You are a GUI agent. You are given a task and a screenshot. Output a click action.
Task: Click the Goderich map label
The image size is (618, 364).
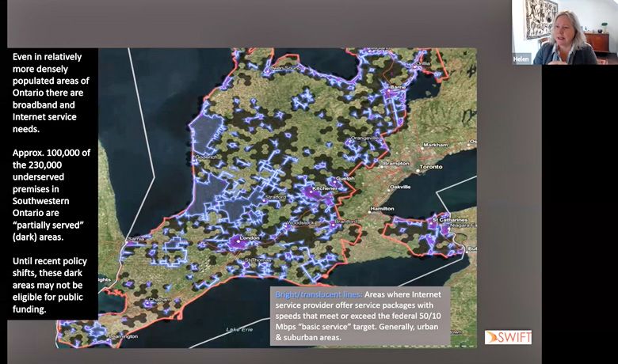pos(206,157)
